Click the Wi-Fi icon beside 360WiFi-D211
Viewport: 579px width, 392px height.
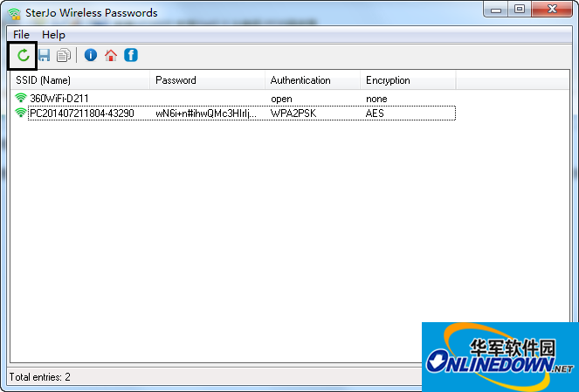pyautogui.click(x=21, y=98)
